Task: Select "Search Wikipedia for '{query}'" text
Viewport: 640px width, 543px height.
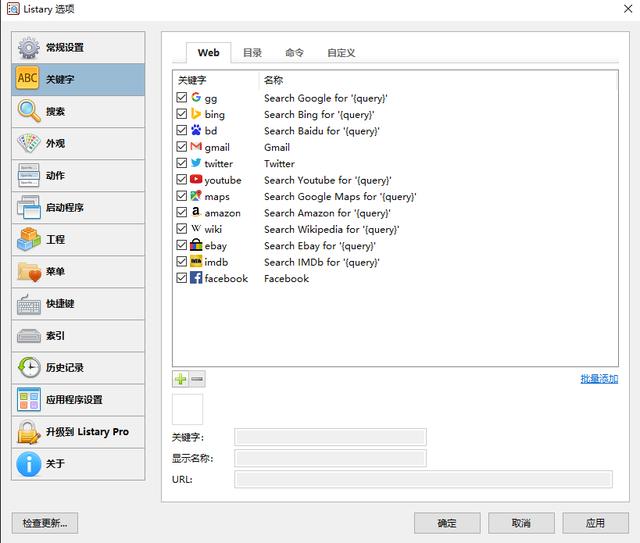Action: pos(331,229)
